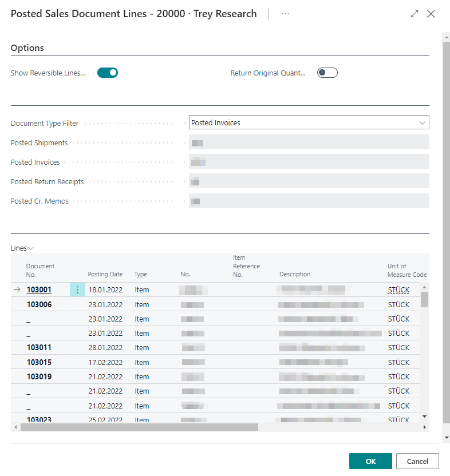The width and height of the screenshot is (450, 476).
Task: Close the Posted Sales Document Lines dialog
Action: (x=431, y=14)
